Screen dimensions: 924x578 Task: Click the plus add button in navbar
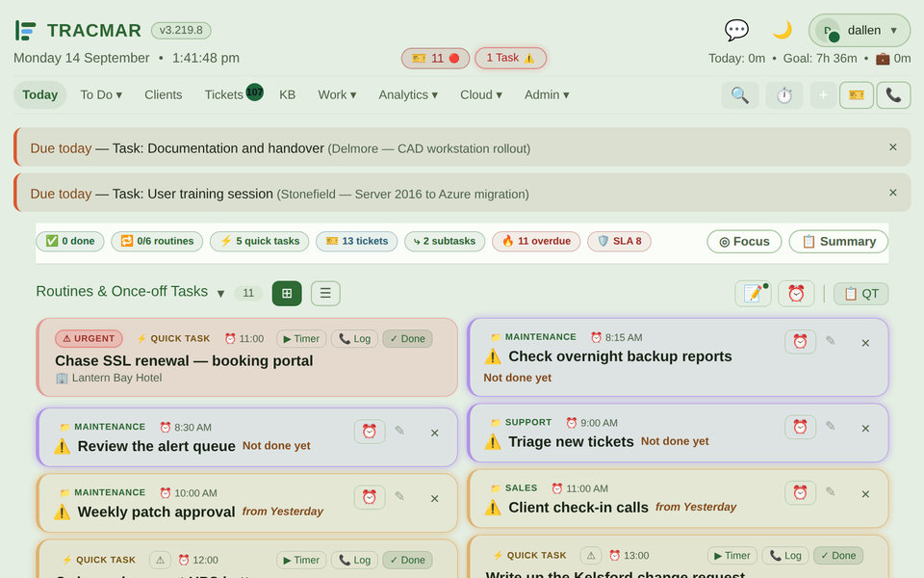(x=823, y=95)
